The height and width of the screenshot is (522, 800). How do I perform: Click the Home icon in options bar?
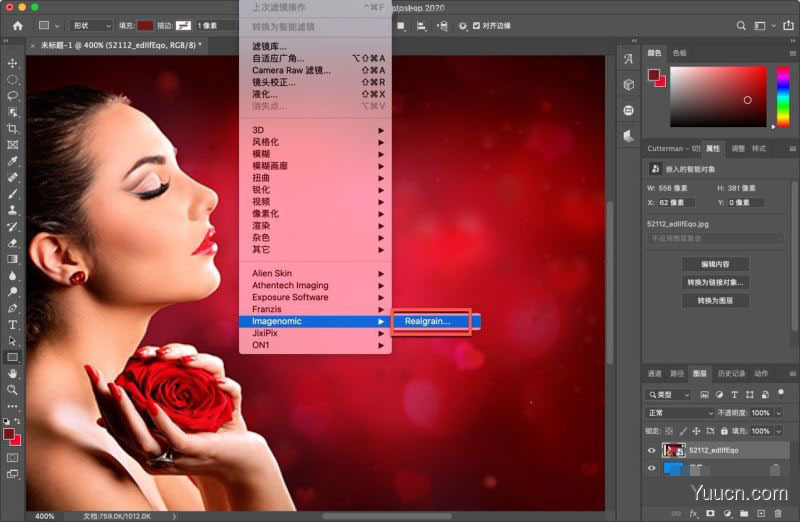[x=18, y=26]
